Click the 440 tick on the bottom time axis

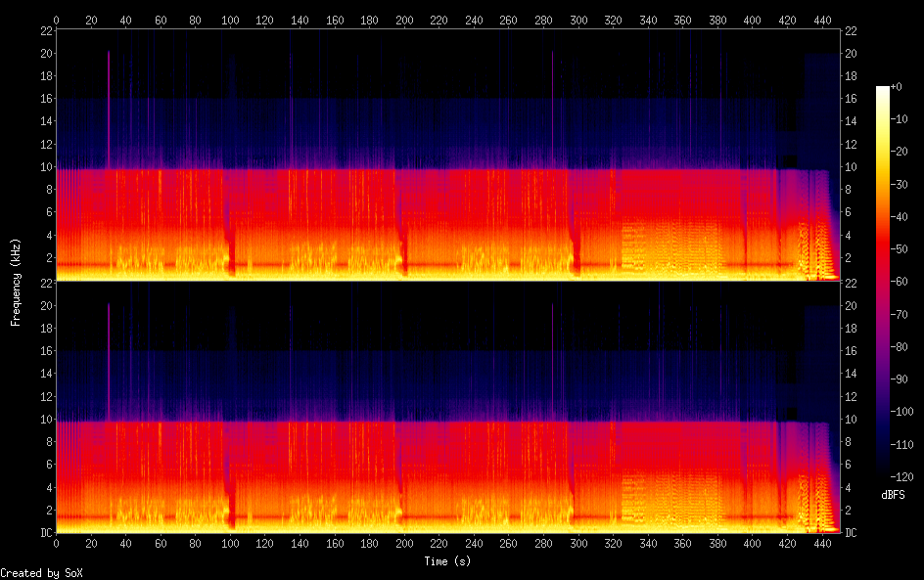(822, 543)
